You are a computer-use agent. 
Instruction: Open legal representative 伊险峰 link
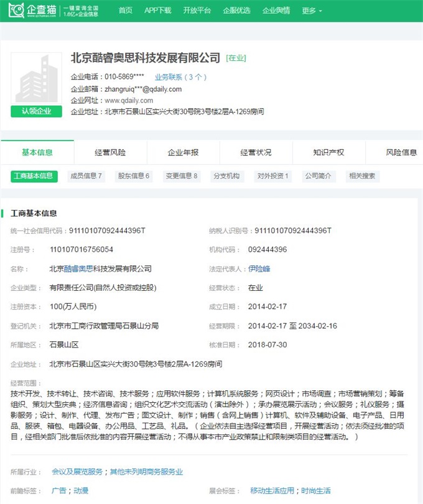[259, 268]
